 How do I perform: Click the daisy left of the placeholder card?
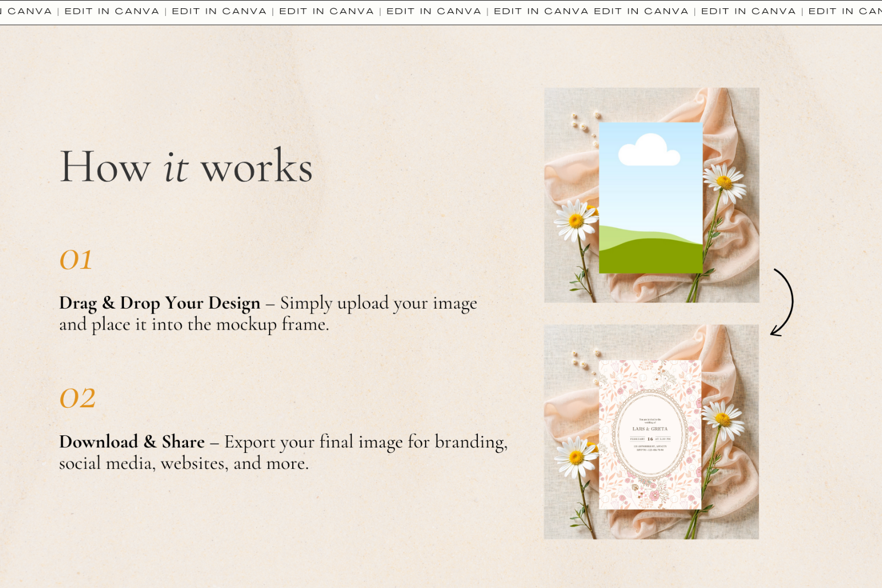[574, 220]
